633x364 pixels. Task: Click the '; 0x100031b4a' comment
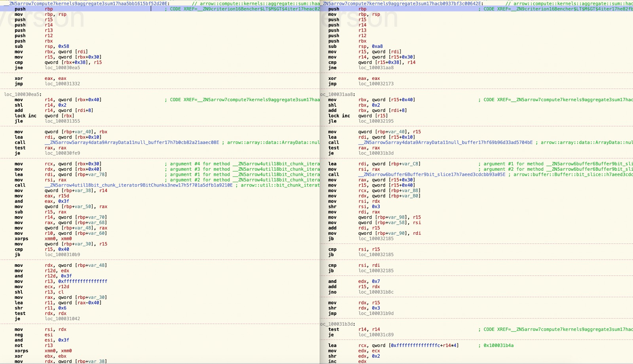click(496, 345)
